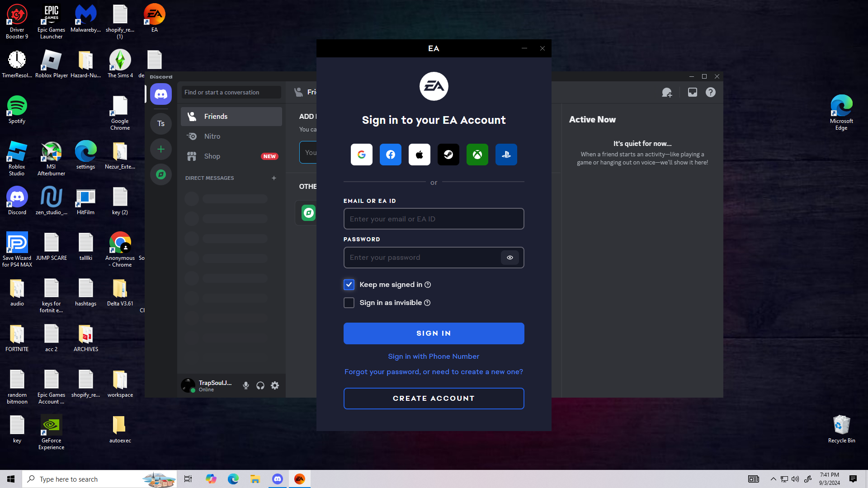Deafen audio with headphones icon
868x488 pixels.
pyautogui.click(x=260, y=385)
